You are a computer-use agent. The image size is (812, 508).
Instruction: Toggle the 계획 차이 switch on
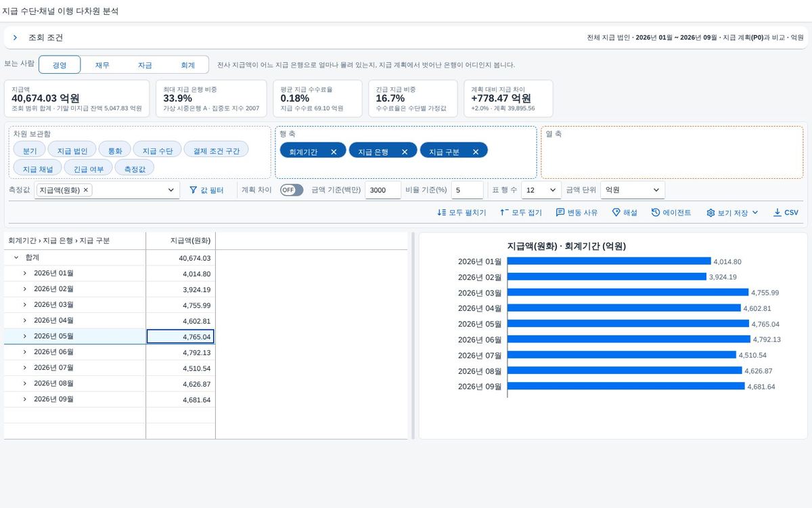tap(292, 190)
